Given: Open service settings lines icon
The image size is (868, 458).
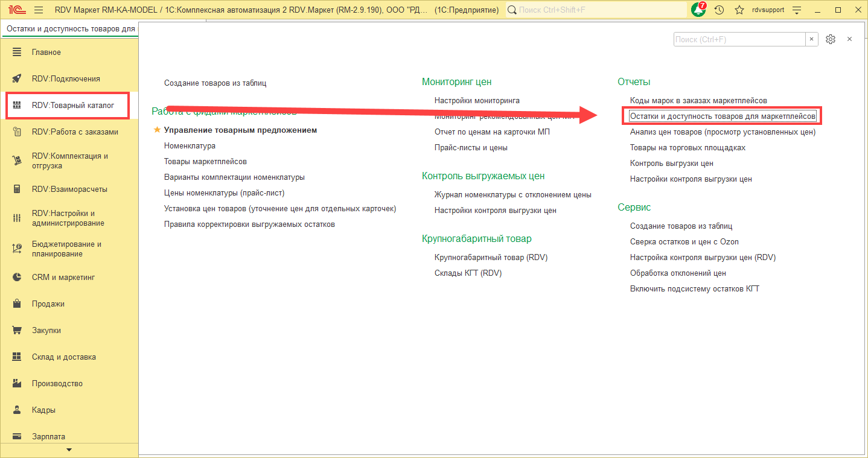Looking at the screenshot, I should [x=797, y=10].
